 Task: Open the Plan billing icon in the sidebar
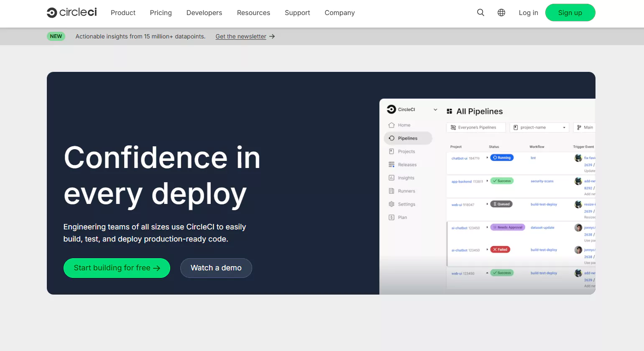(x=392, y=217)
